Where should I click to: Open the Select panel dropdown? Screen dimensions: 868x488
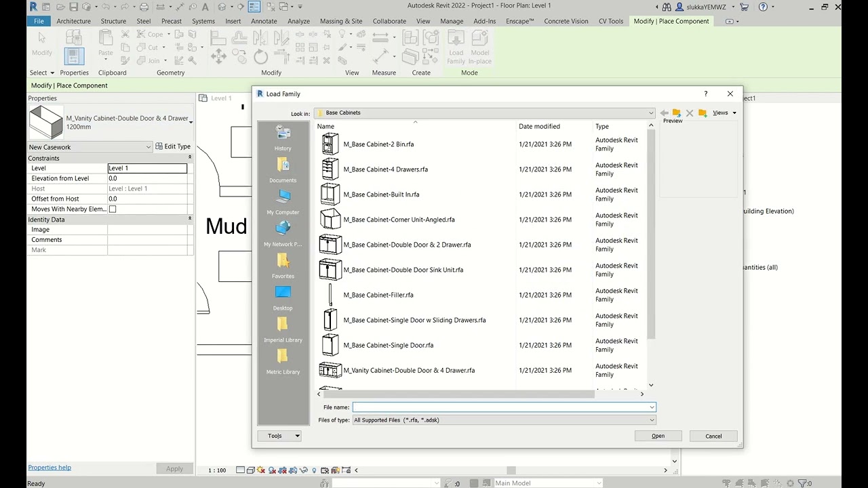(x=42, y=73)
